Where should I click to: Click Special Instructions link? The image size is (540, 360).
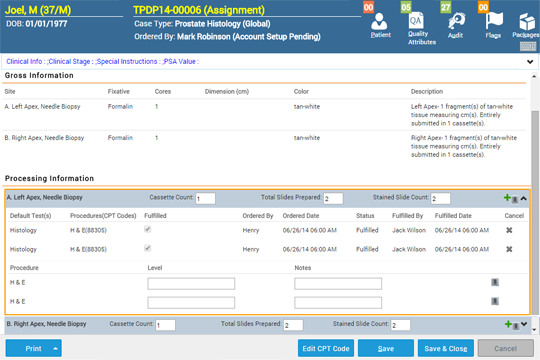(x=128, y=62)
